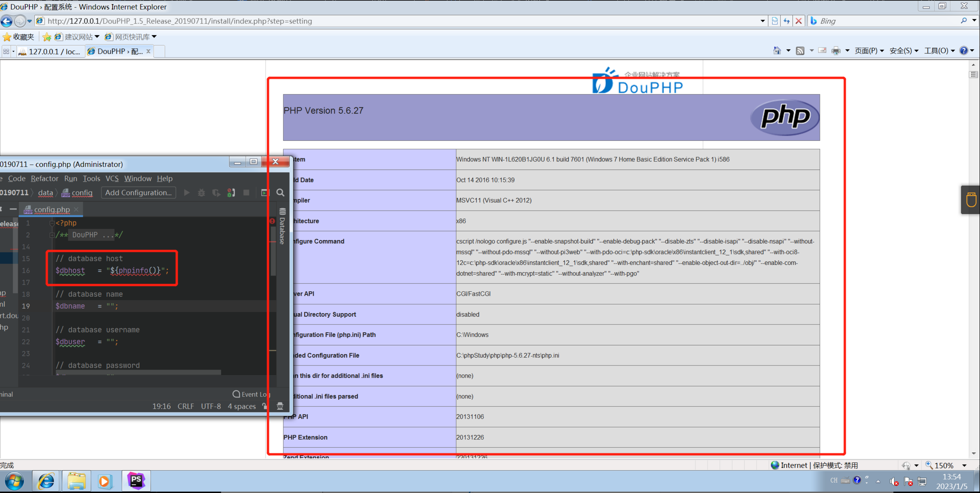Click the PhpStorm Debug bug icon

tap(201, 193)
